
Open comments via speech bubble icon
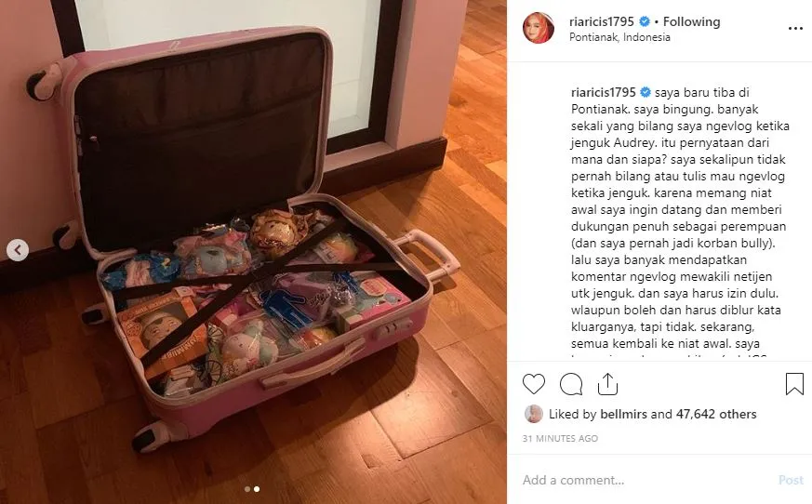[571, 384]
